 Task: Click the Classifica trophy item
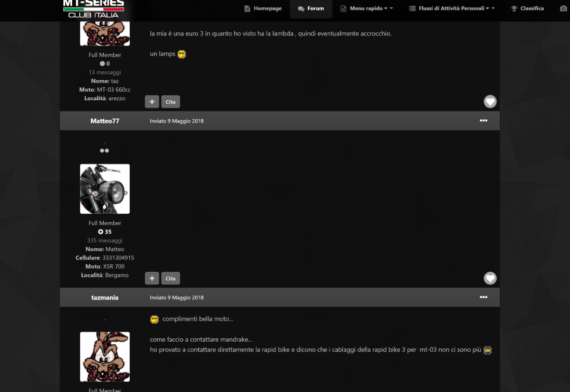tap(527, 9)
